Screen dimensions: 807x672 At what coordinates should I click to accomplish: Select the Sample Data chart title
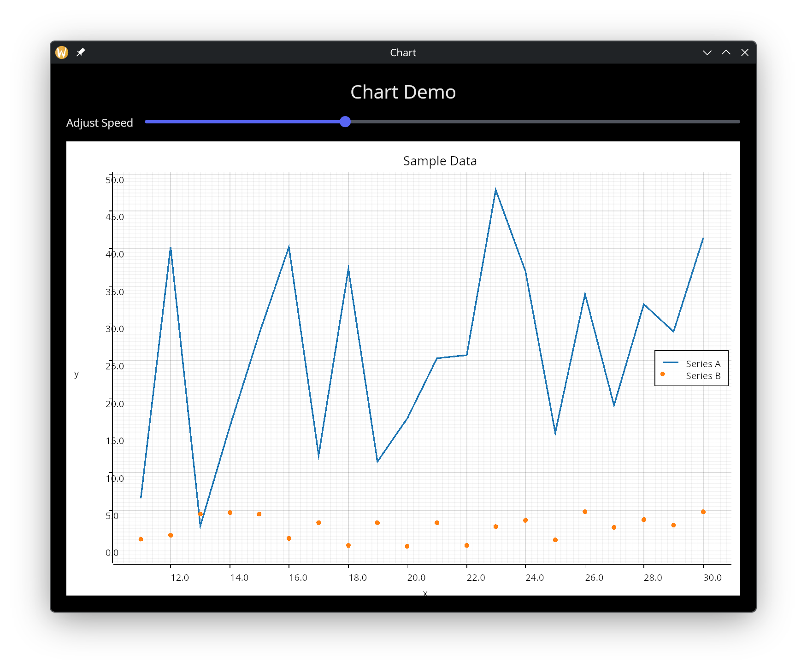[440, 161]
